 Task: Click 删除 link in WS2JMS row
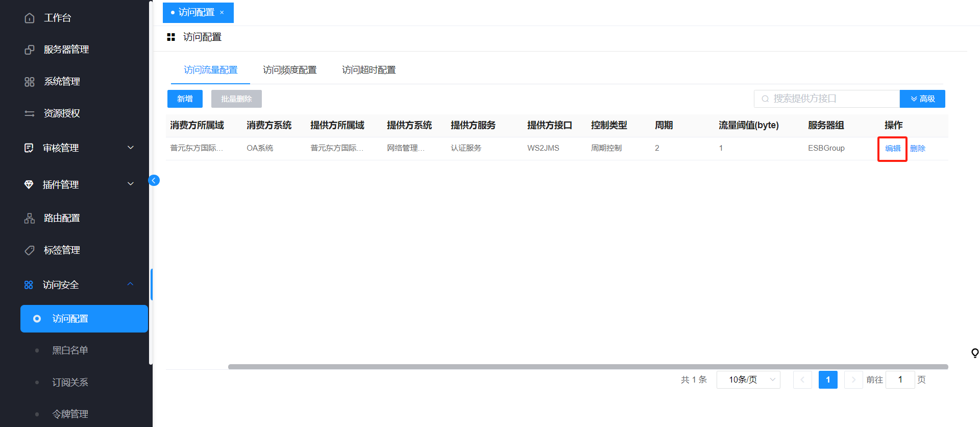918,149
